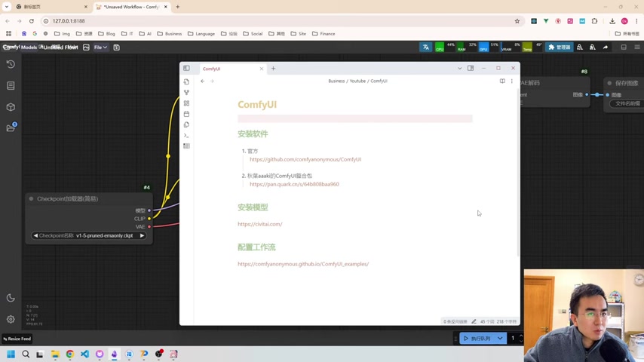The image size is (644, 362).
Task: Expand the queue button dropdown arrow
Action: 500,339
